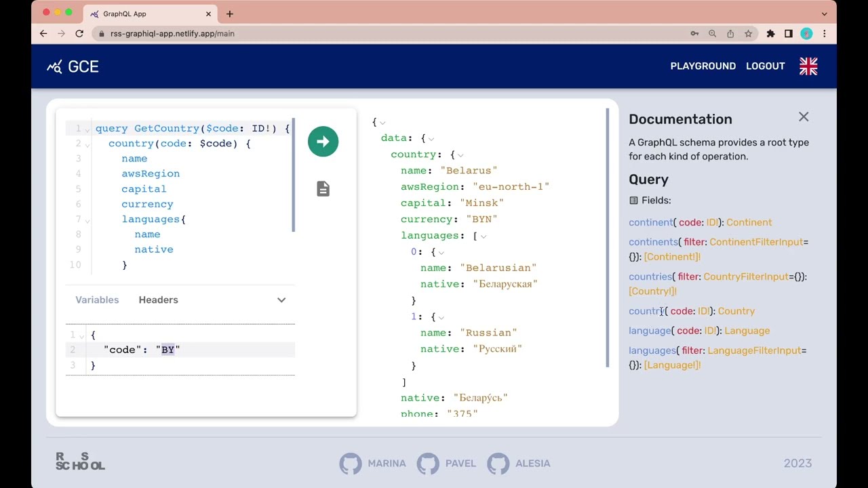868x488 pixels.
Task: Click the Continent return type link
Action: tap(749, 222)
